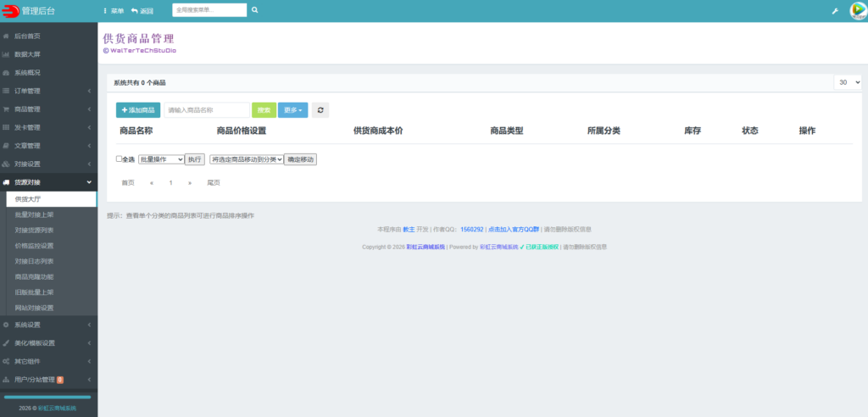868x417 pixels.
Task: Expand the 系统设置 chevron
Action: (x=89, y=325)
